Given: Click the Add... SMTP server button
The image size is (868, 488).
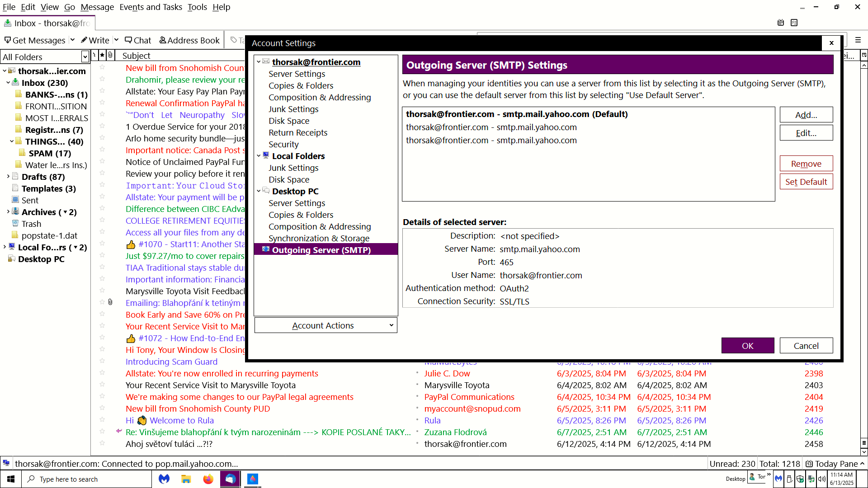Looking at the screenshot, I should pos(806,115).
